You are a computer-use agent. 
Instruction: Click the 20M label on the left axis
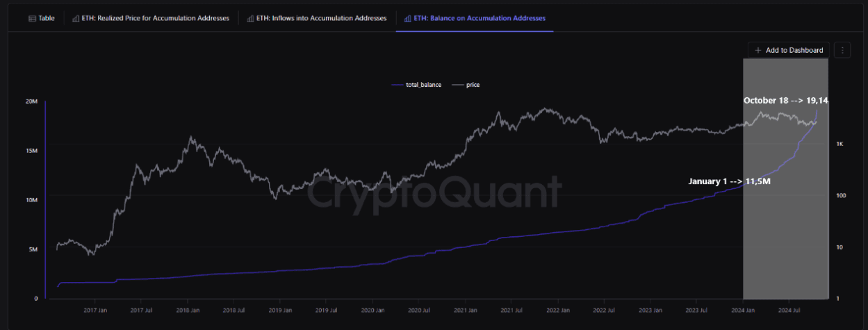[x=31, y=101]
